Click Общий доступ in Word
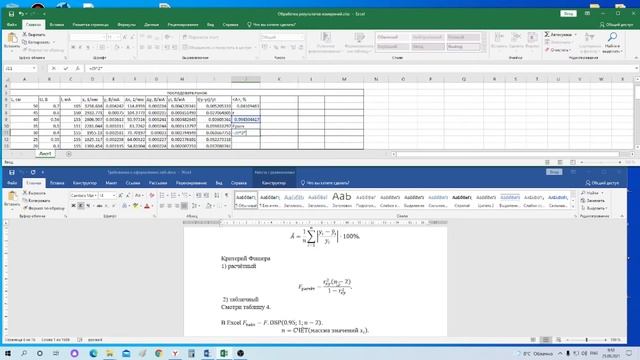 (602, 183)
